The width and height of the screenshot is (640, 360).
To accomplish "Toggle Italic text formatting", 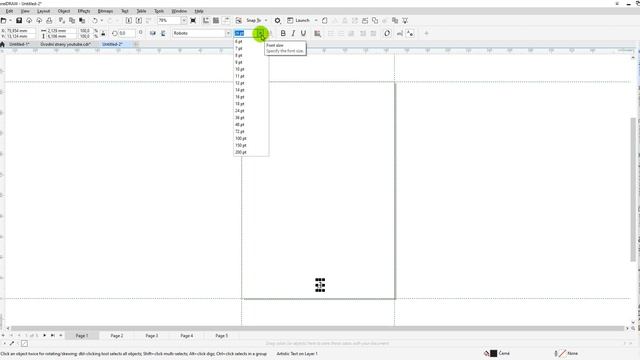I will tap(293, 33).
